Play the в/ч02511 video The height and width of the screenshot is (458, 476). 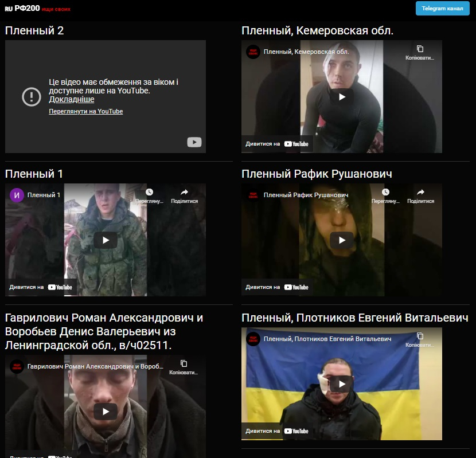coord(106,411)
